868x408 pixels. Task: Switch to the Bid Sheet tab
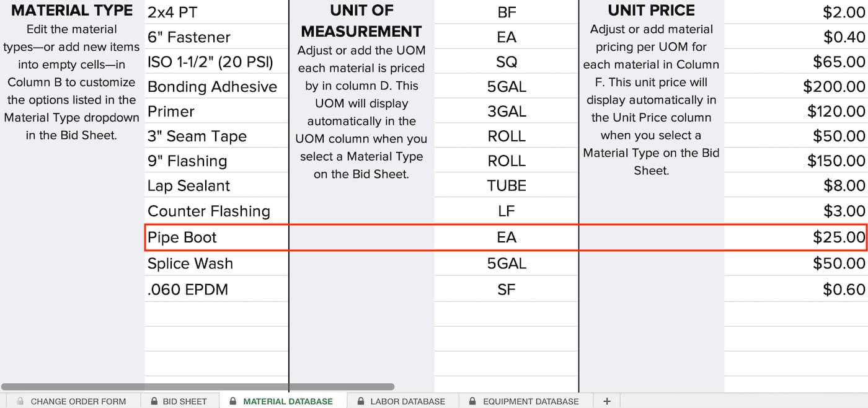pyautogui.click(x=184, y=401)
